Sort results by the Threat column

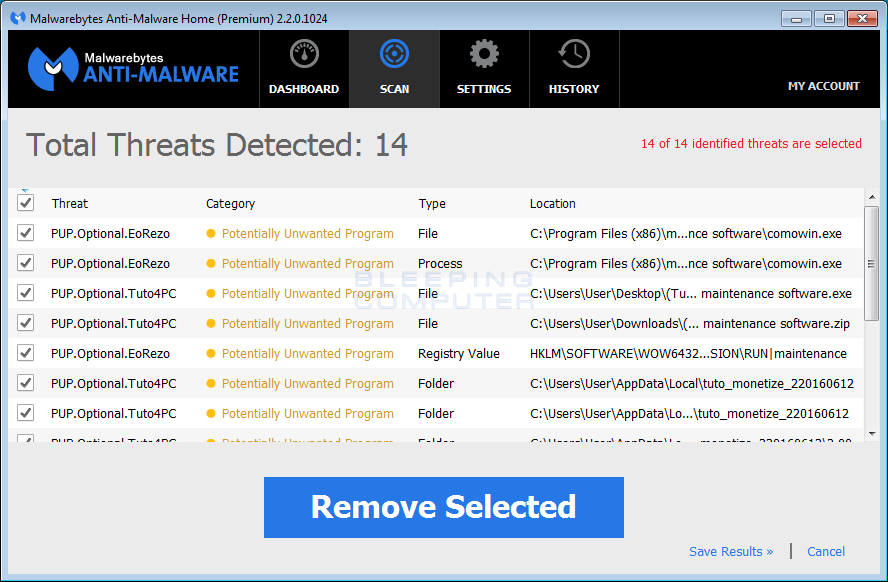69,203
